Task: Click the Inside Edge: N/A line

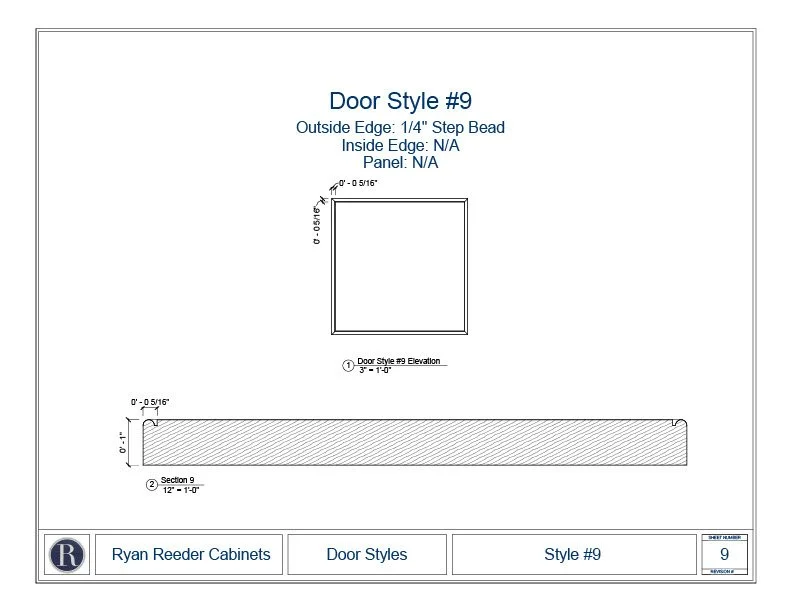Action: (x=401, y=145)
